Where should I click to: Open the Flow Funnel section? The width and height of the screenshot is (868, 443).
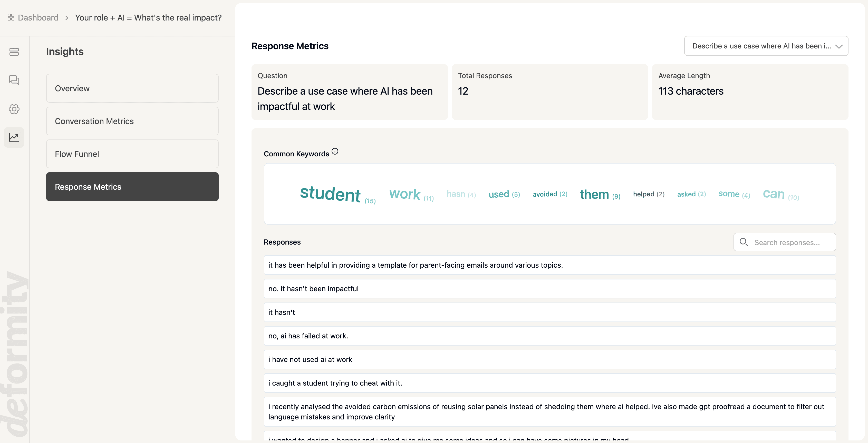(132, 154)
